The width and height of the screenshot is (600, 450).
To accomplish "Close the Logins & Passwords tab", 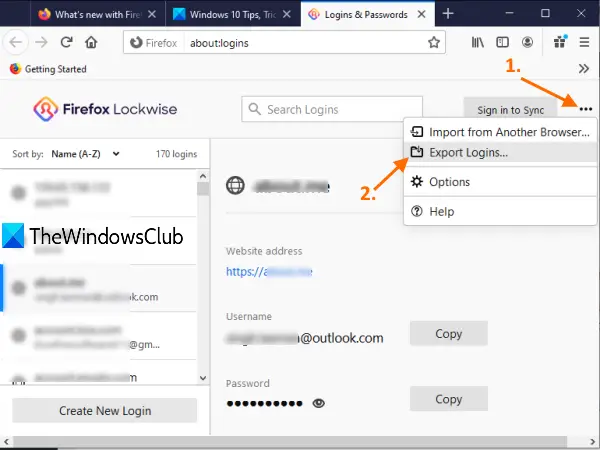I will [x=421, y=15].
